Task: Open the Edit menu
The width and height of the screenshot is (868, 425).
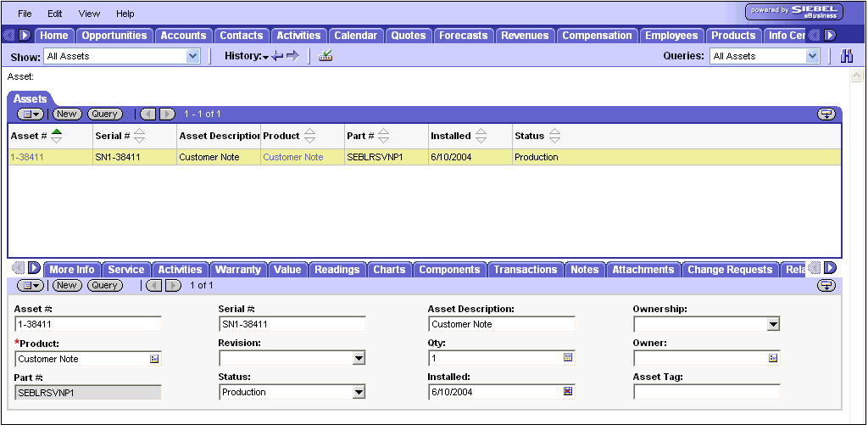Action: [55, 14]
